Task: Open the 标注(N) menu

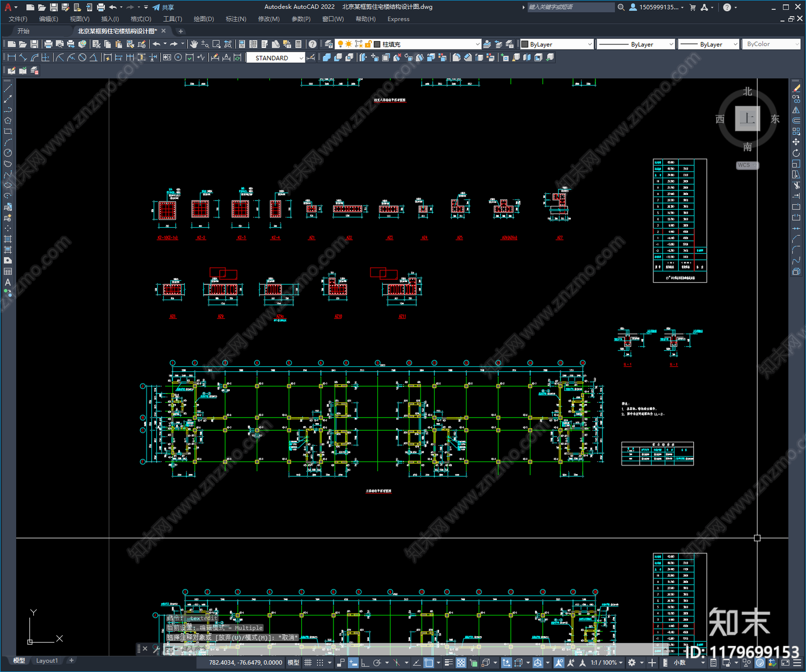Action: pos(236,19)
